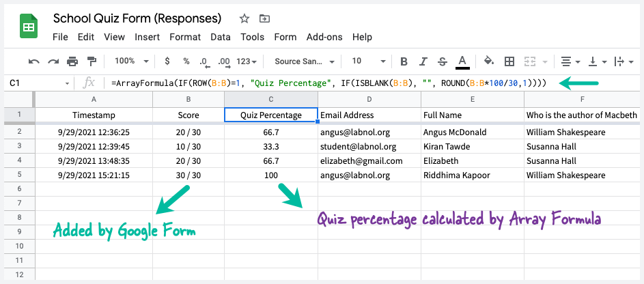Open the Tools menu
This screenshot has height=284, width=644.
(x=252, y=37)
